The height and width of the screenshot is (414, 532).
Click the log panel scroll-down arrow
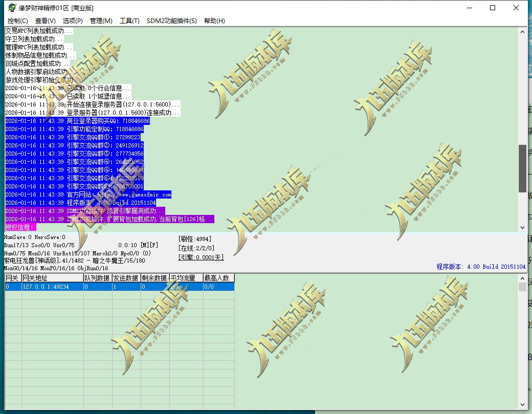click(x=522, y=227)
